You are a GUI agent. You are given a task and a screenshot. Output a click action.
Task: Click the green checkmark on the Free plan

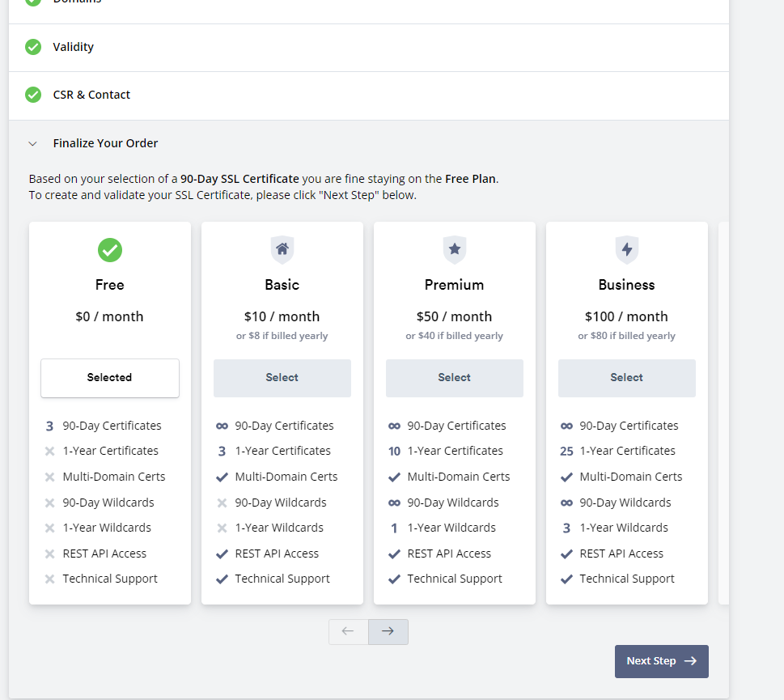pyautogui.click(x=110, y=250)
